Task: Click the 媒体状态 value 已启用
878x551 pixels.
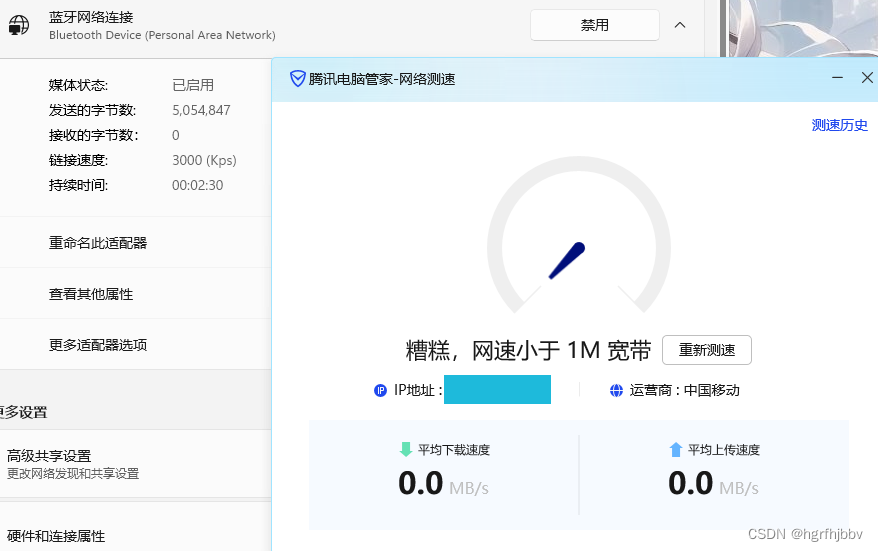Action: 193,85
